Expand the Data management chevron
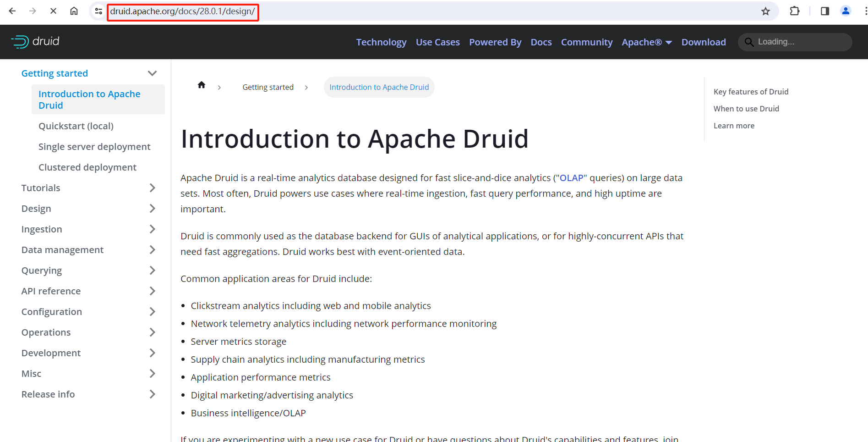This screenshot has width=868, height=442. [153, 250]
